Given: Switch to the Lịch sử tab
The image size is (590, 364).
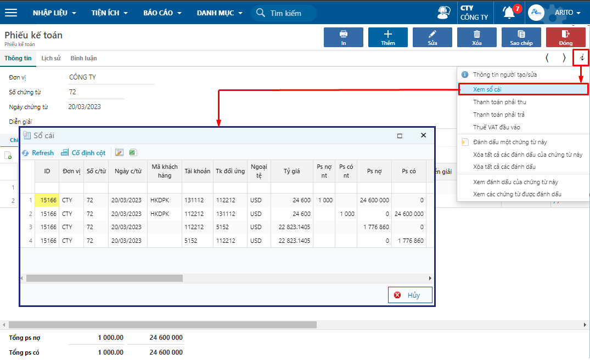Looking at the screenshot, I should (x=51, y=58).
